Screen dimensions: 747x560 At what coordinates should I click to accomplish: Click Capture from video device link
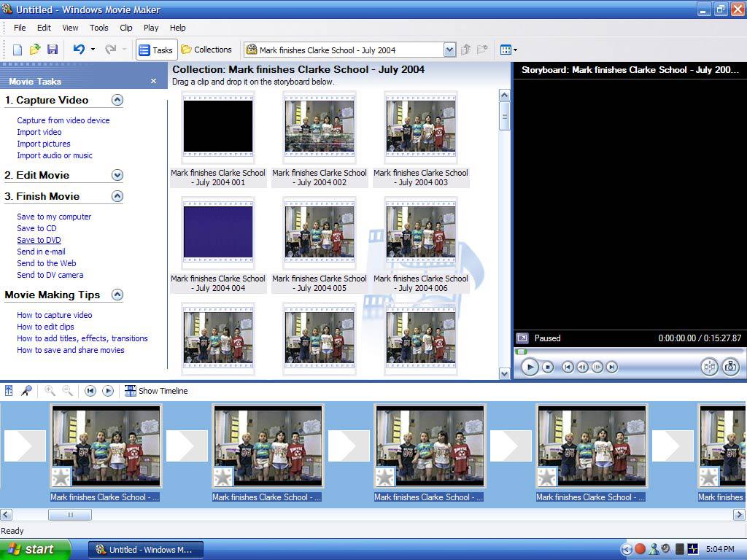(63, 120)
